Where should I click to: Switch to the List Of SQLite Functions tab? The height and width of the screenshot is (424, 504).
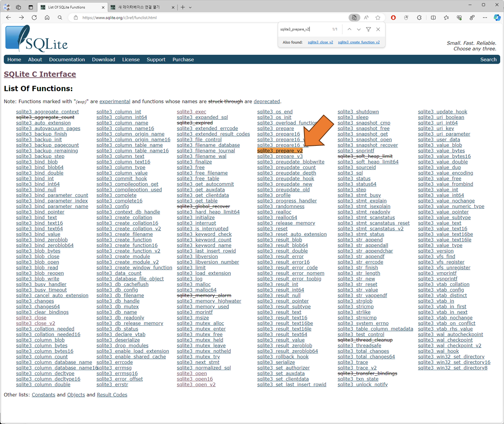pyautogui.click(x=73, y=7)
